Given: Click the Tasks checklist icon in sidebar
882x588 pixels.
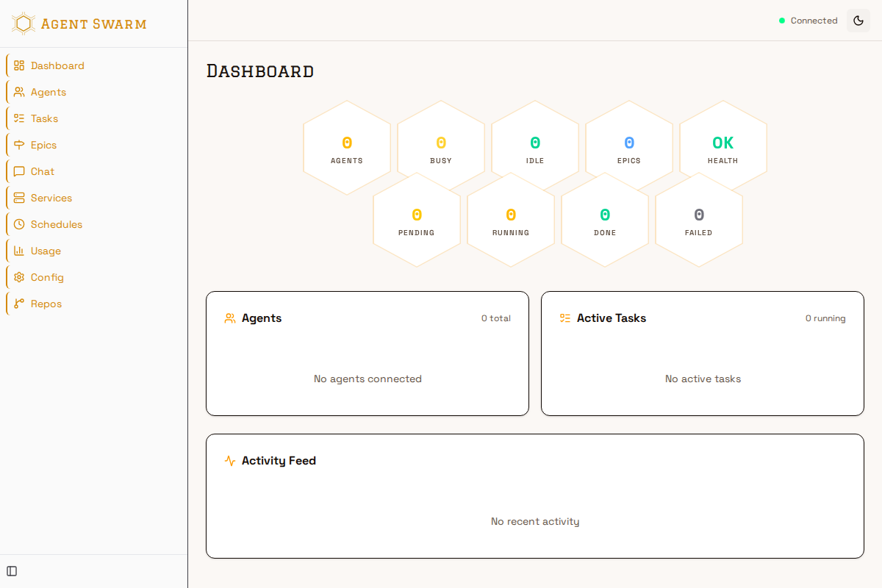Looking at the screenshot, I should pos(19,118).
